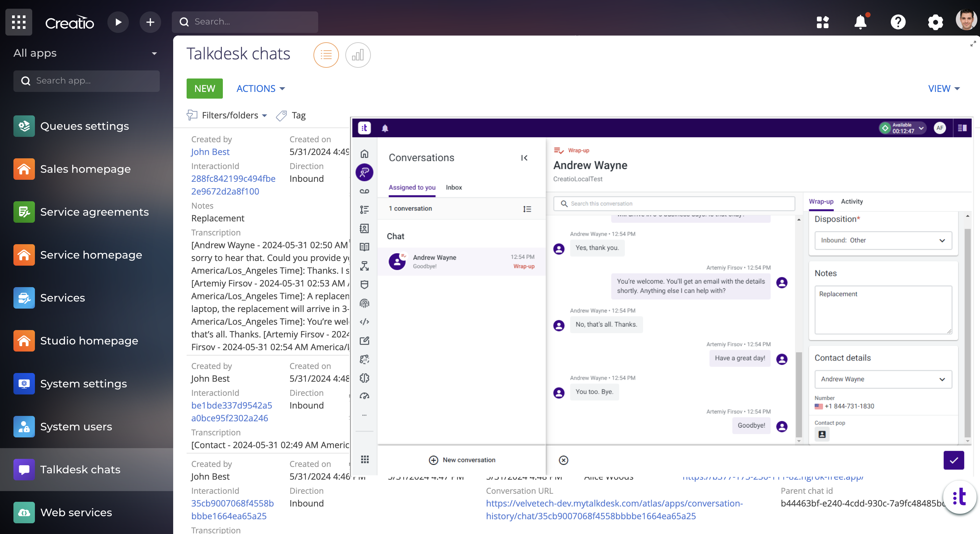
Task: Open the Talkdesk edit note icon
Action: 364,341
